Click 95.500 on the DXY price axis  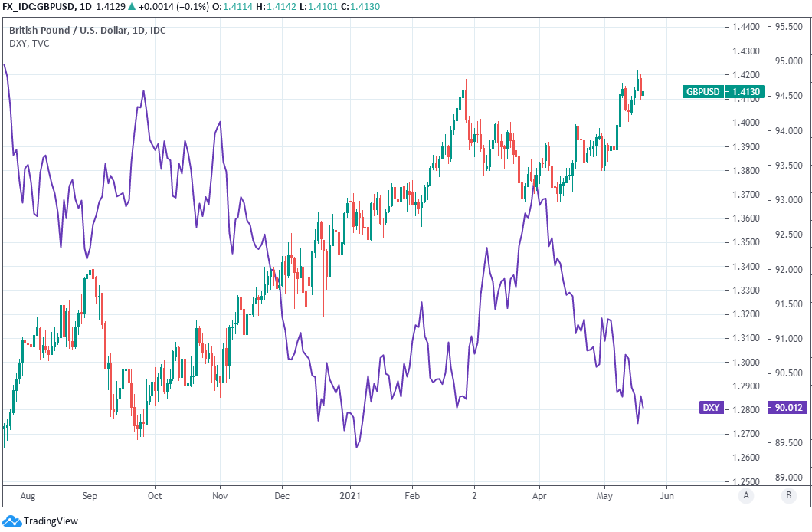pos(789,27)
